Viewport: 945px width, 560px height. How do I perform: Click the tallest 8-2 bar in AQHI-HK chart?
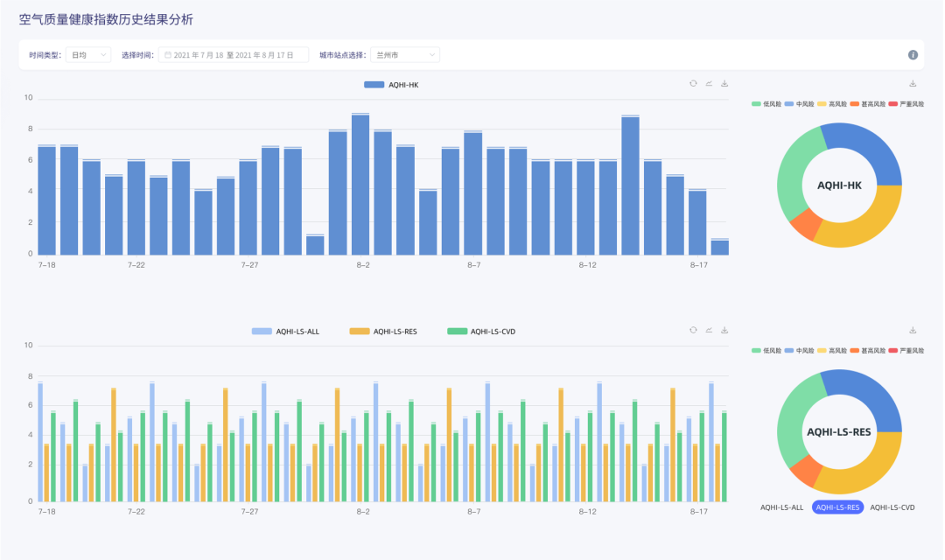[360, 184]
